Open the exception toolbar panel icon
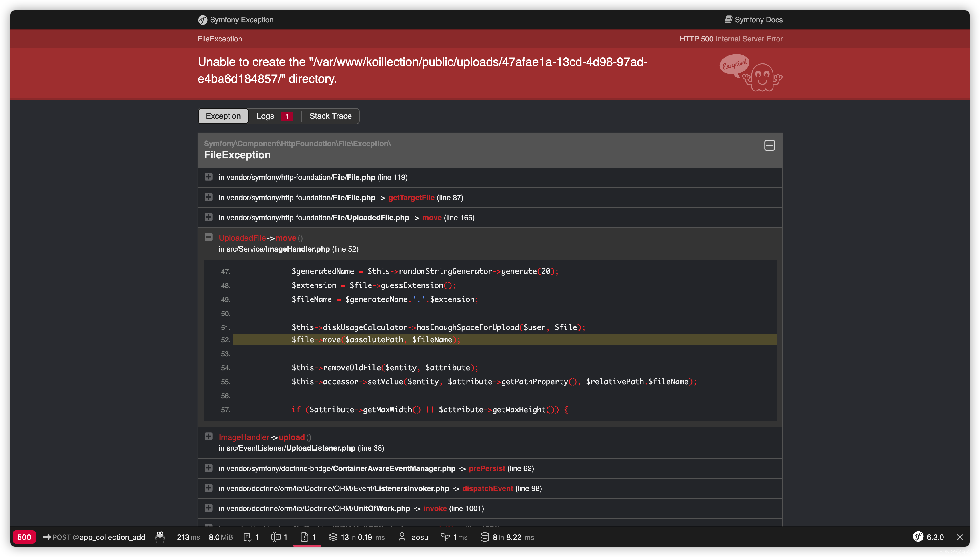Image resolution: width=980 pixels, height=557 pixels. pyautogui.click(x=305, y=537)
